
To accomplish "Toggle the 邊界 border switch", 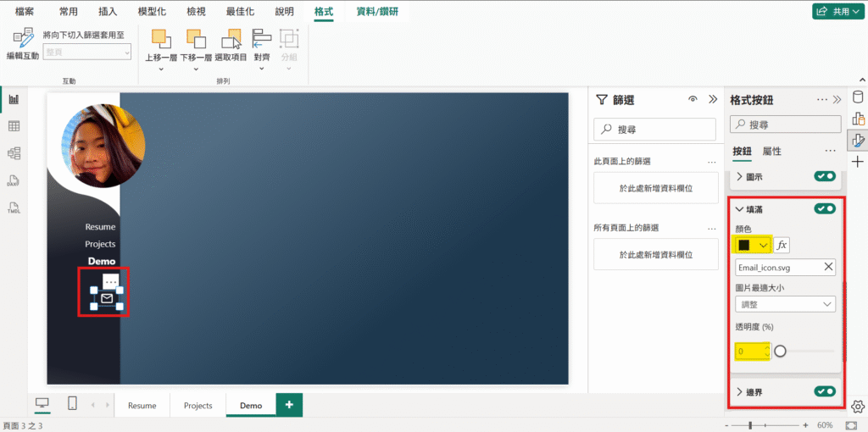I will (x=824, y=391).
